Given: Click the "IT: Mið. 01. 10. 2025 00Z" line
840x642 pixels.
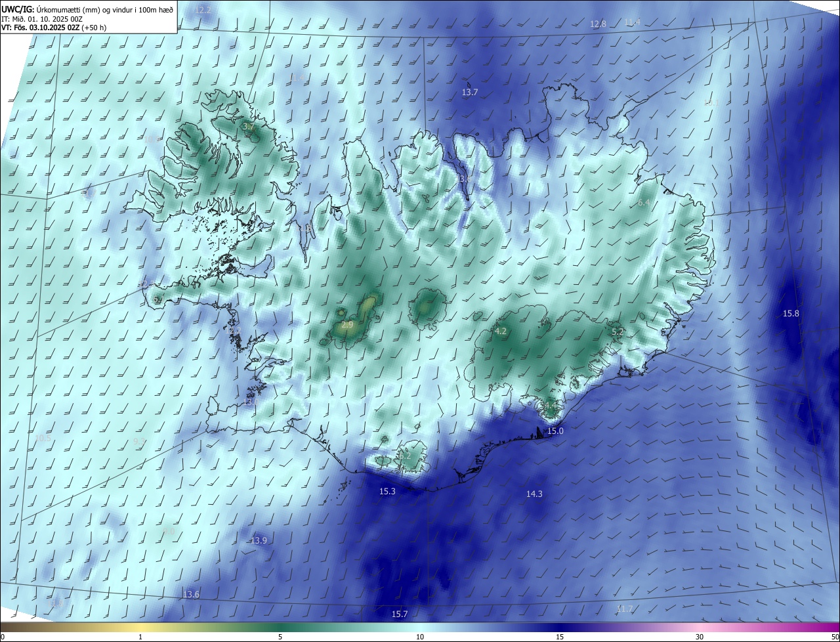Looking at the screenshot, I should tap(41, 18).
